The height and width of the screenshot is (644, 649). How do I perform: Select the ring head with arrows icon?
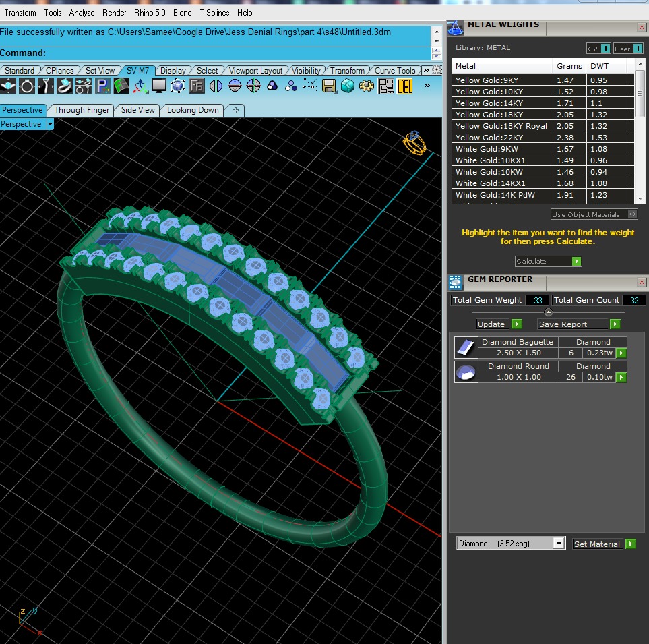(46, 86)
